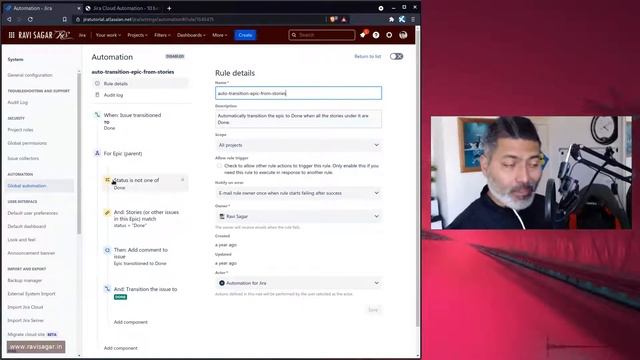Click the Issue transitioned trigger icon

(97, 115)
